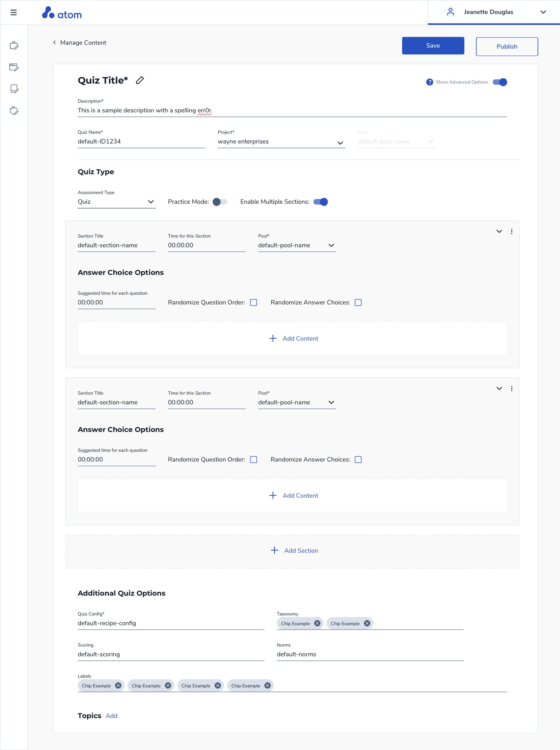
Task: Open first section's three-dot menu
Action: [x=512, y=232]
